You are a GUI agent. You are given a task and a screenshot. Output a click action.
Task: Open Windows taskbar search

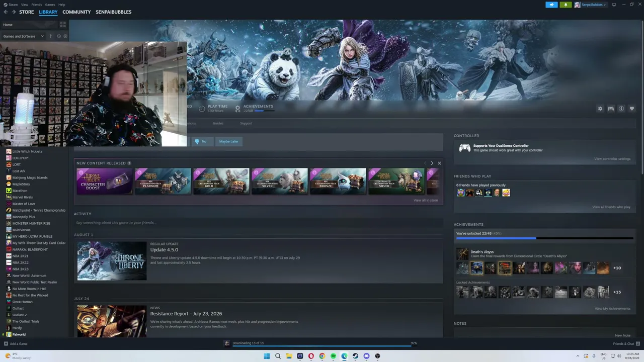click(278, 356)
